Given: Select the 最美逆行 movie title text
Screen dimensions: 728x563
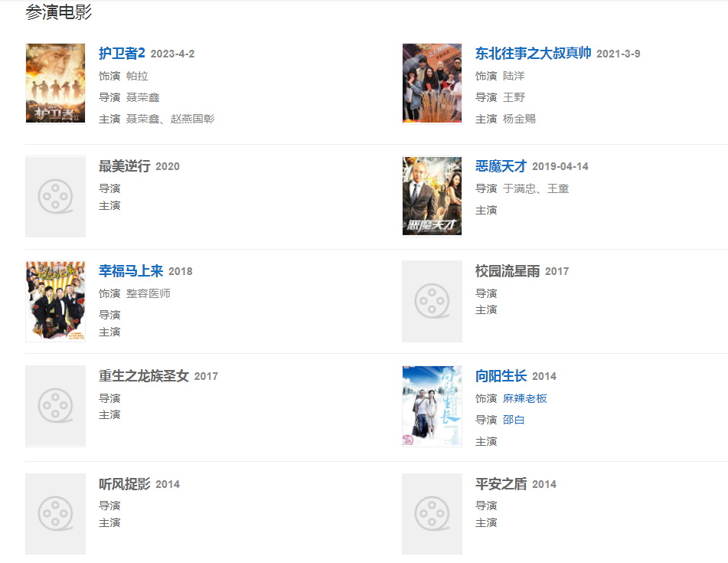Looking at the screenshot, I should pyautogui.click(x=124, y=166).
